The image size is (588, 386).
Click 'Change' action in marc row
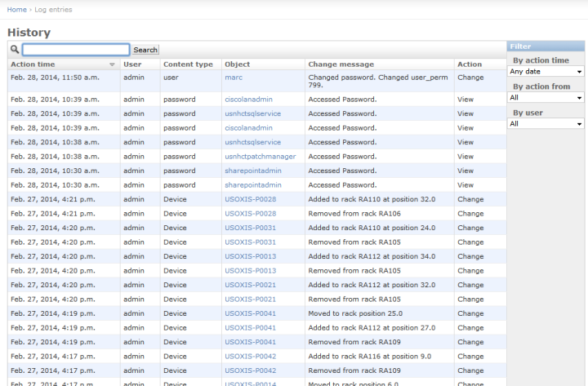(470, 78)
